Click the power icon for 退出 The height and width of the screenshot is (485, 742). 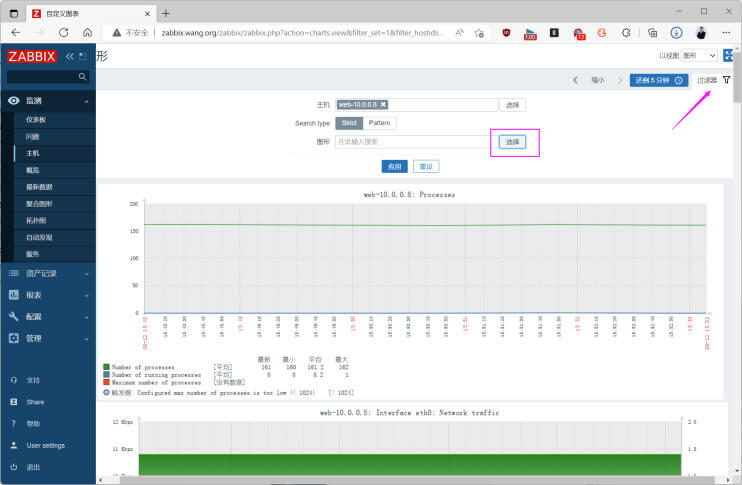14,467
